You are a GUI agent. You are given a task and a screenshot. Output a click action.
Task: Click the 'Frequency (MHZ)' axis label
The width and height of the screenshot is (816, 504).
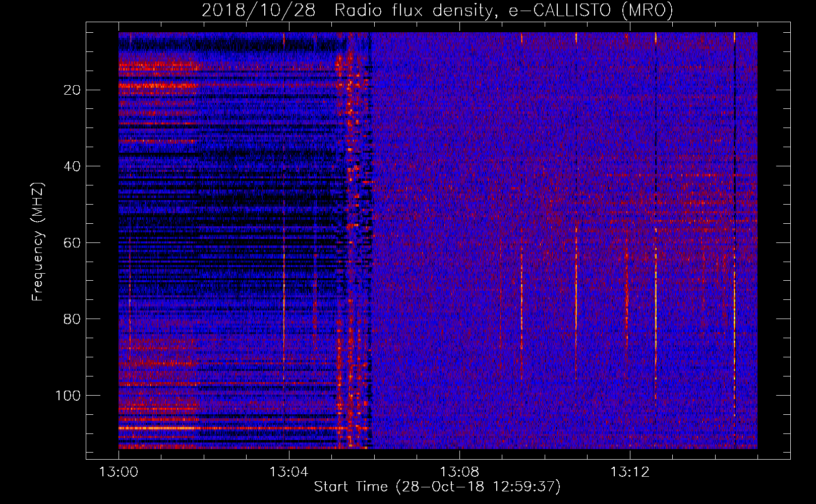point(38,241)
